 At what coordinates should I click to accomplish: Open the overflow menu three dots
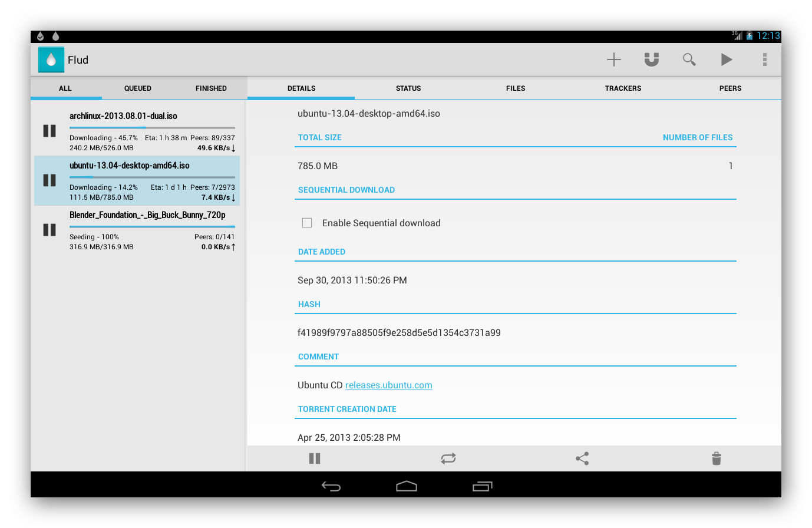coord(765,60)
